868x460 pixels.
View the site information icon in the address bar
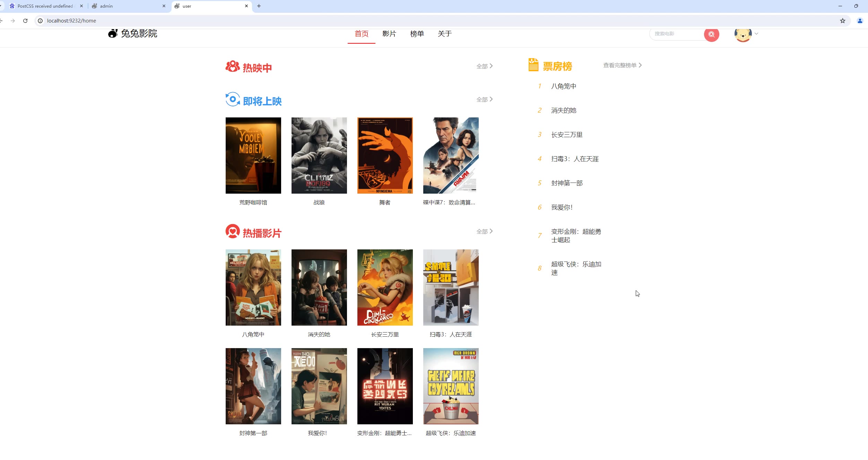pyautogui.click(x=40, y=21)
